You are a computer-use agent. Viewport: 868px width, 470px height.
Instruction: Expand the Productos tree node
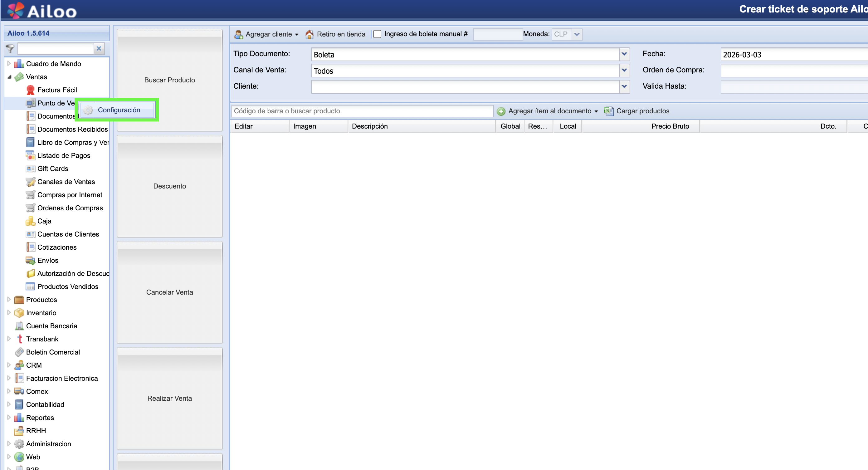[x=9, y=299]
